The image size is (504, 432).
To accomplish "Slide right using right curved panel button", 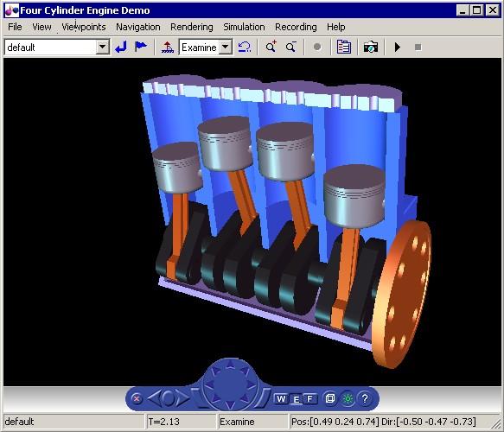I will (263, 398).
